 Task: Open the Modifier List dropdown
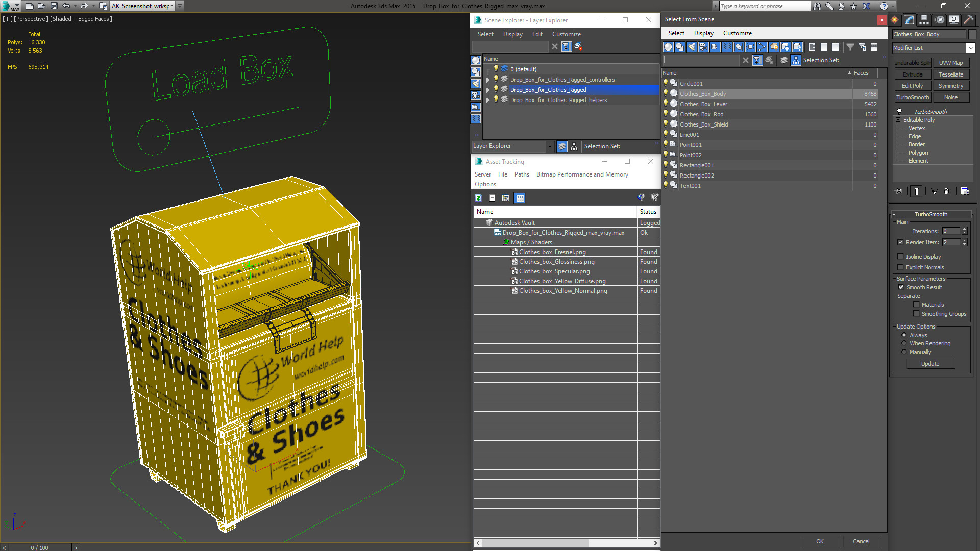(x=970, y=48)
